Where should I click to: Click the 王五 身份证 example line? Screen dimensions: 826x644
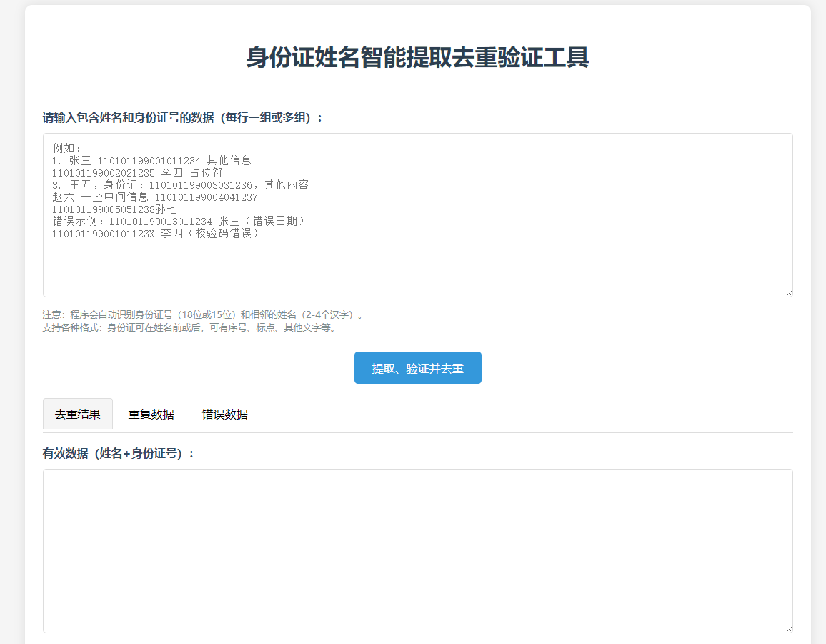click(x=179, y=184)
